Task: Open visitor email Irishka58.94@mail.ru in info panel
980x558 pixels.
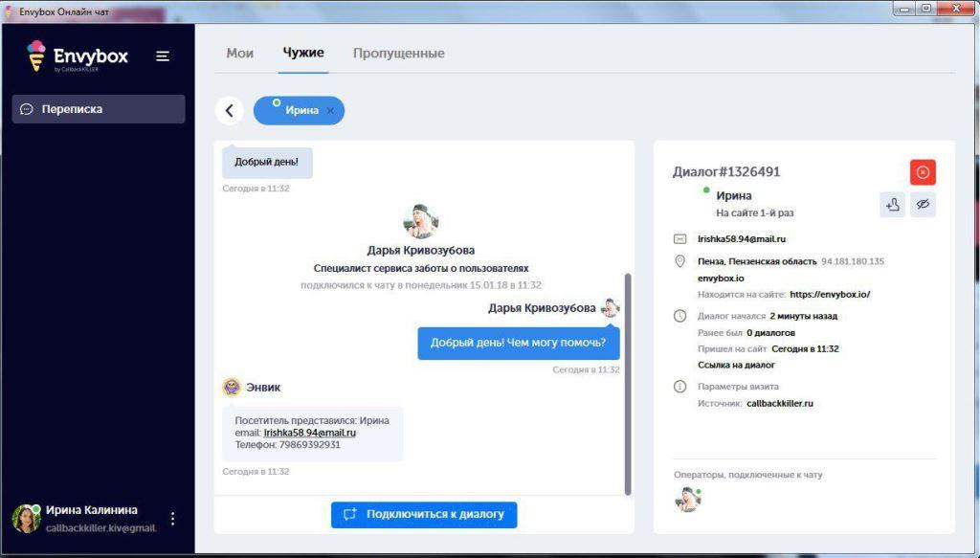Action: 742,238
